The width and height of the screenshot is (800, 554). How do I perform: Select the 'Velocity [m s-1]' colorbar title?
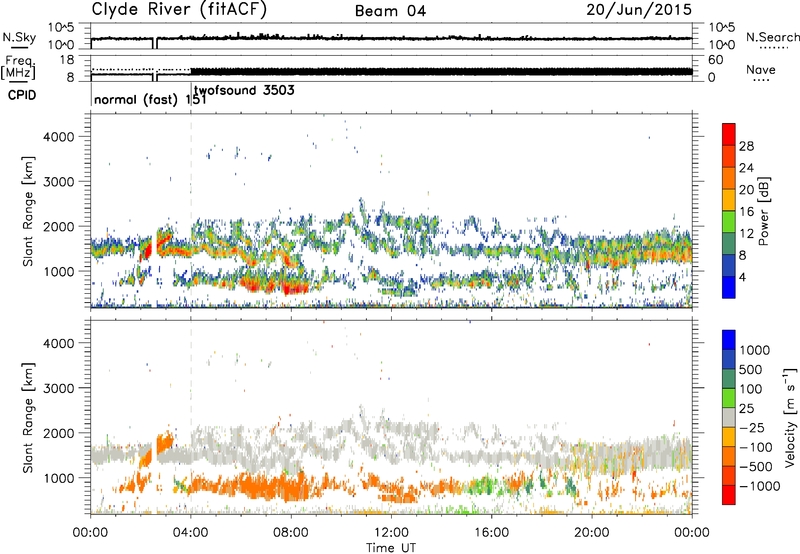coord(790,417)
